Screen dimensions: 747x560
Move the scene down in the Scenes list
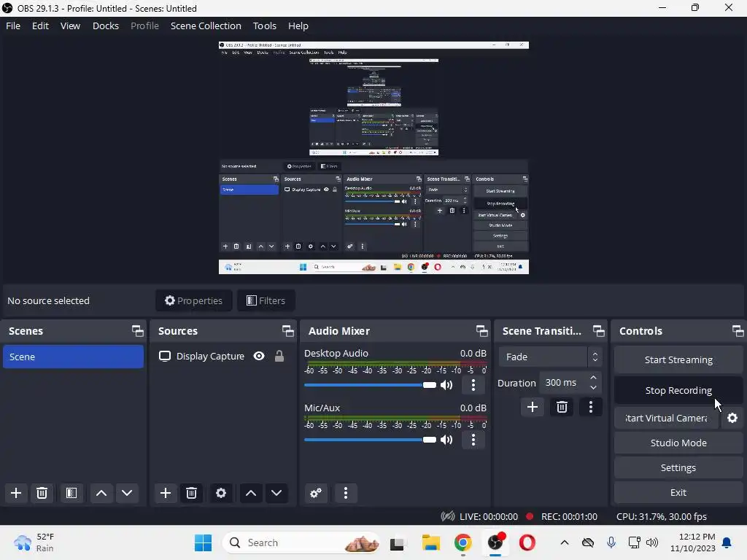(127, 493)
